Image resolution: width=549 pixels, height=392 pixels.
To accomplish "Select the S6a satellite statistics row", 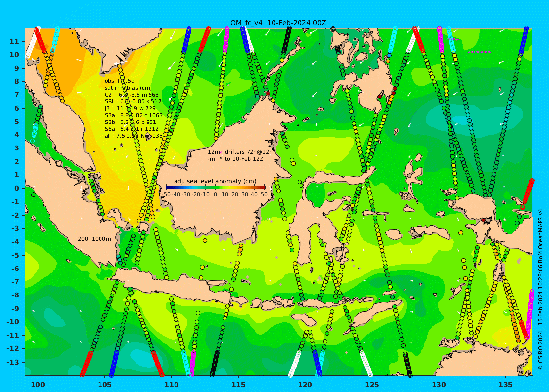I will 132,129.
